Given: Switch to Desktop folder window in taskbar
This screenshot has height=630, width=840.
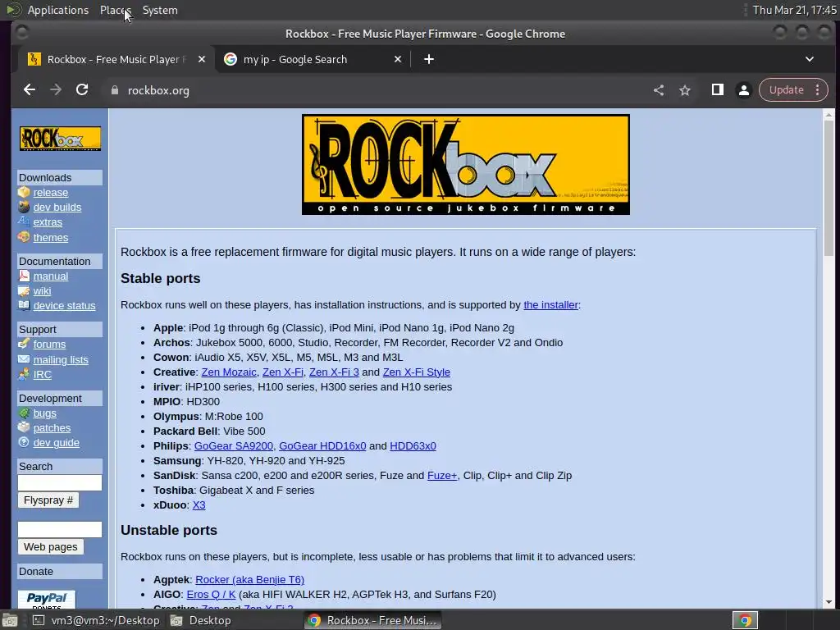Looking at the screenshot, I should pos(201,620).
